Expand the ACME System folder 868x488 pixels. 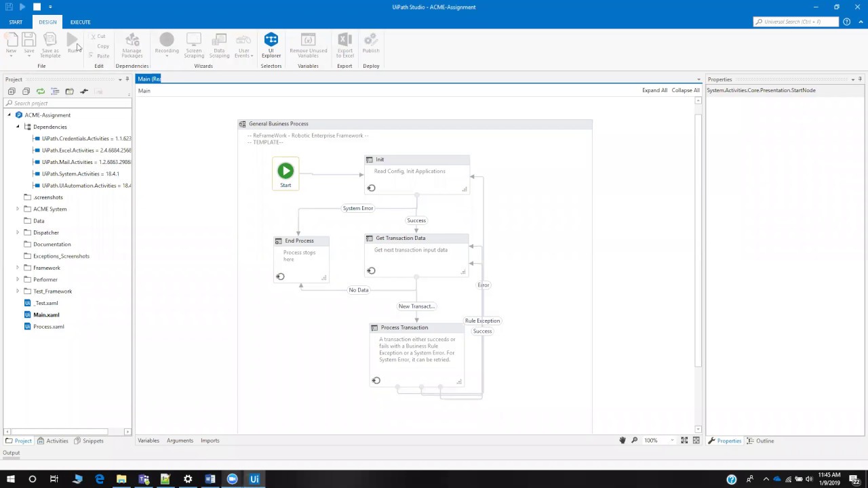[18, 209]
